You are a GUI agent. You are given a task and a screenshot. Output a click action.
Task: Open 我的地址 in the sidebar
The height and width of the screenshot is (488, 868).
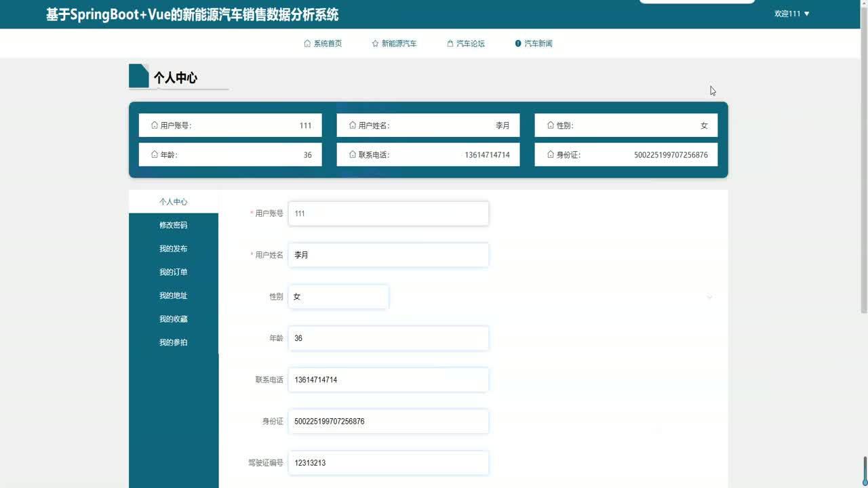click(x=174, y=296)
